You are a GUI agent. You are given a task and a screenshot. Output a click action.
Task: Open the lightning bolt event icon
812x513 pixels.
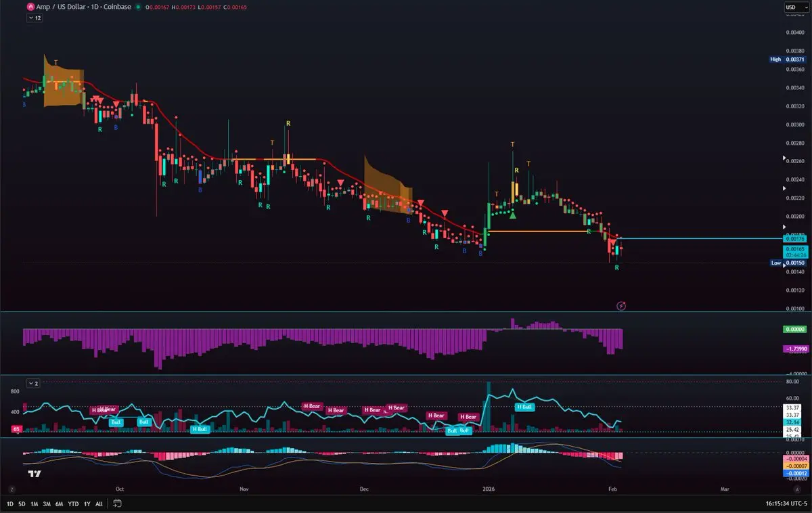[621, 306]
